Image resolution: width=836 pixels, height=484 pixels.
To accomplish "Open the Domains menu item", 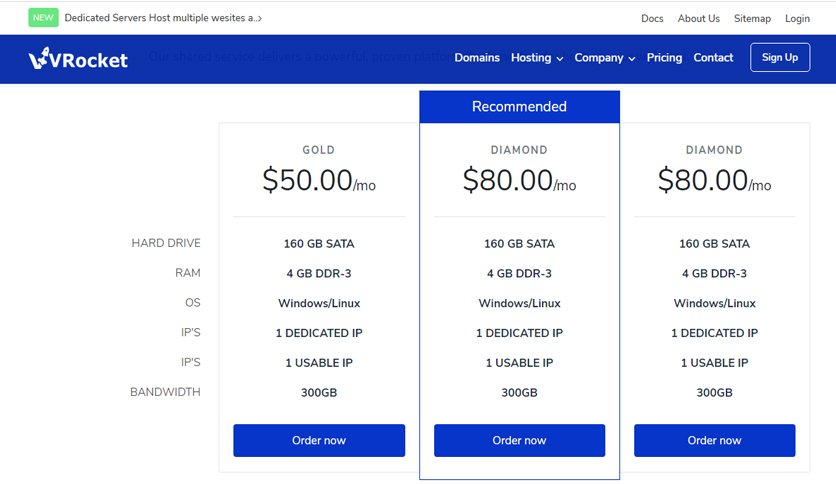I will pyautogui.click(x=477, y=58).
